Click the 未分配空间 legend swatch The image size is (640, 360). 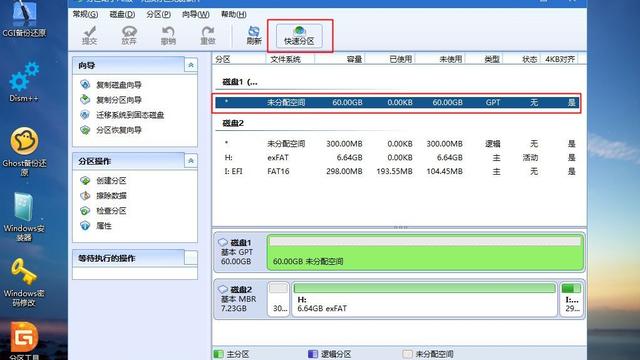(407, 354)
